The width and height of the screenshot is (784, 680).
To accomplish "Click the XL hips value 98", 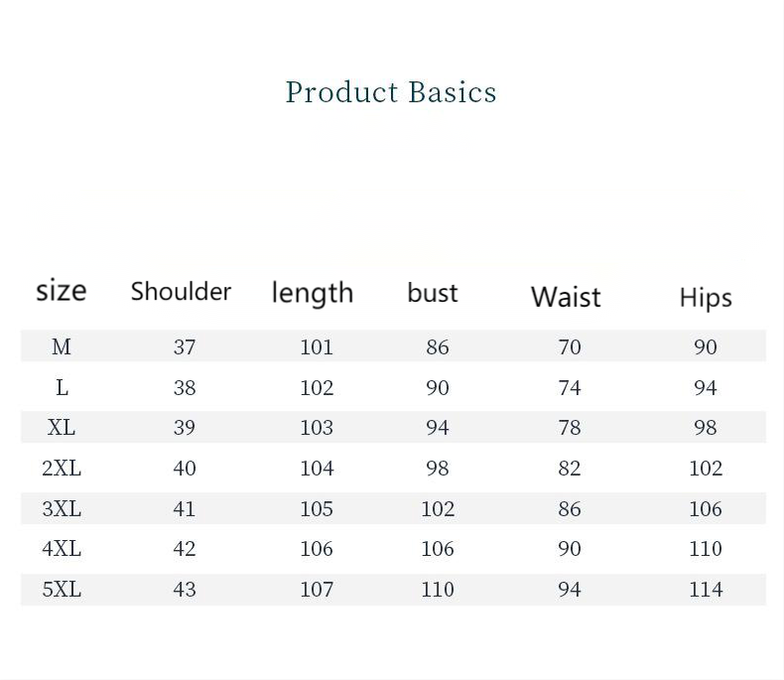I will pos(706,428).
